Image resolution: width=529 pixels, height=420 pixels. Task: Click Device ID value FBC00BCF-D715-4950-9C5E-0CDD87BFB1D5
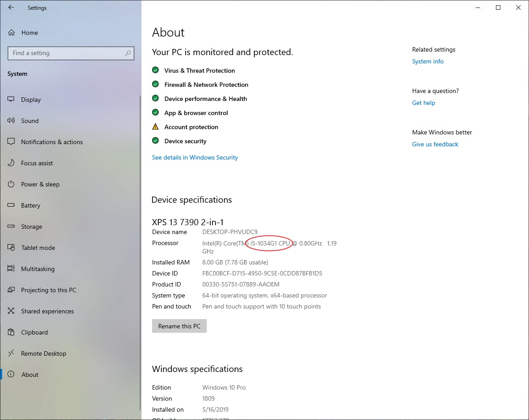262,273
